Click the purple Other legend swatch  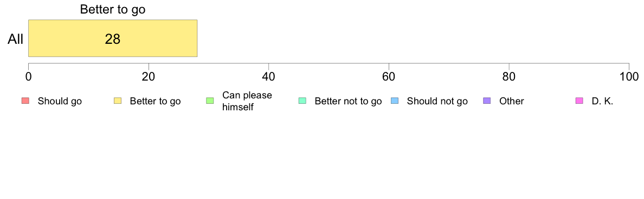point(487,101)
